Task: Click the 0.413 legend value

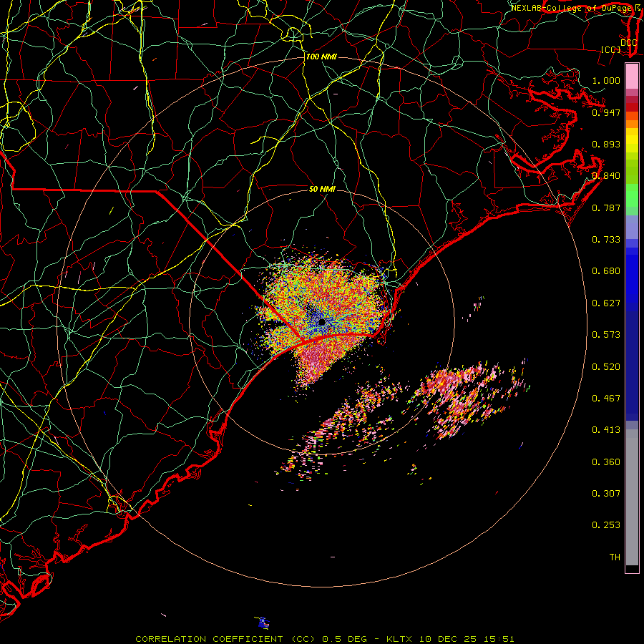Action: (606, 430)
